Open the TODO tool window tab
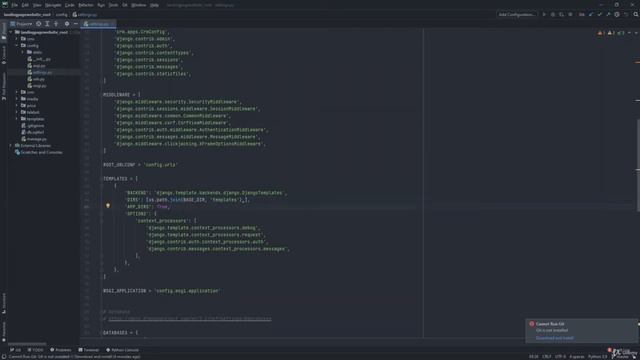Image resolution: width=640 pixels, height=360 pixels. [x=35, y=350]
